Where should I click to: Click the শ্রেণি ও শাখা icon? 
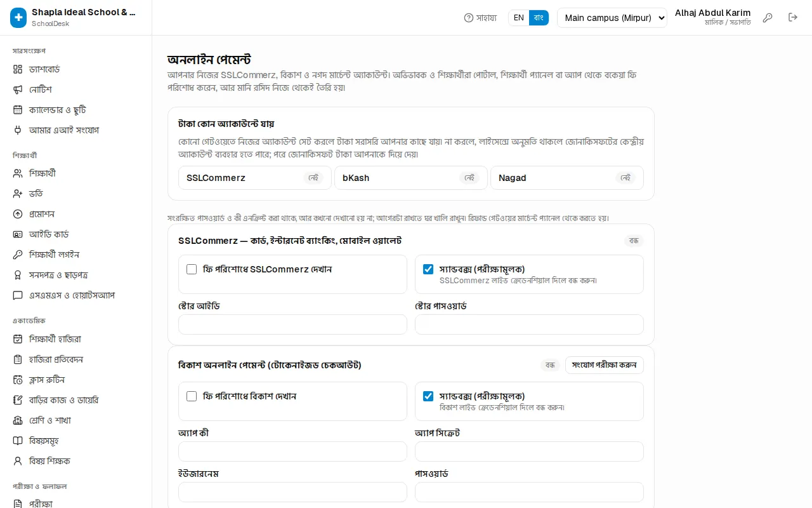(x=18, y=420)
